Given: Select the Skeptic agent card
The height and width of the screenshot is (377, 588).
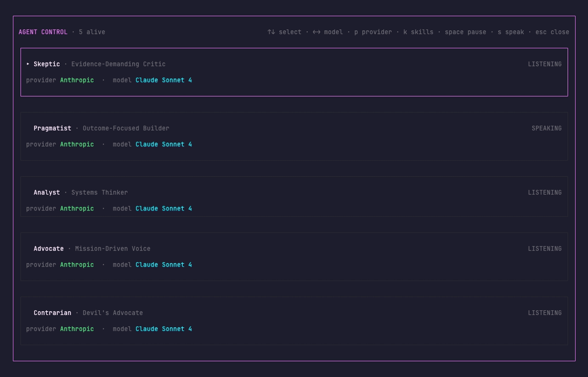Looking at the screenshot, I should tap(294, 72).
